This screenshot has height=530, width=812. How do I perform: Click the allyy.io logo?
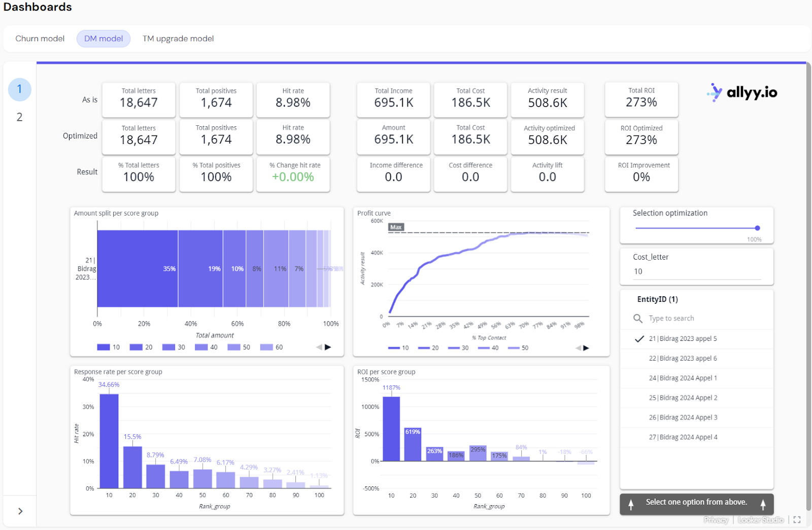tap(741, 92)
